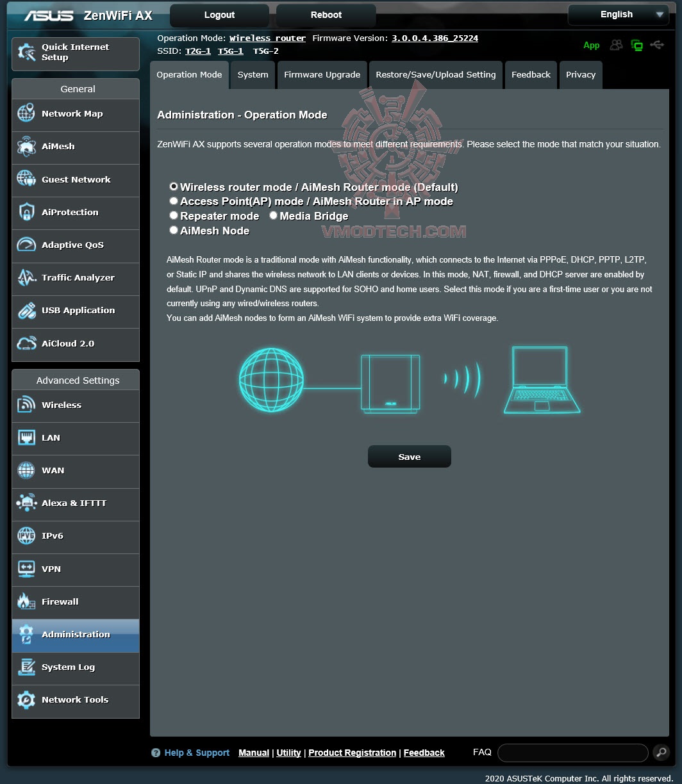Switch to the System tab
The image size is (682, 784).
[253, 75]
